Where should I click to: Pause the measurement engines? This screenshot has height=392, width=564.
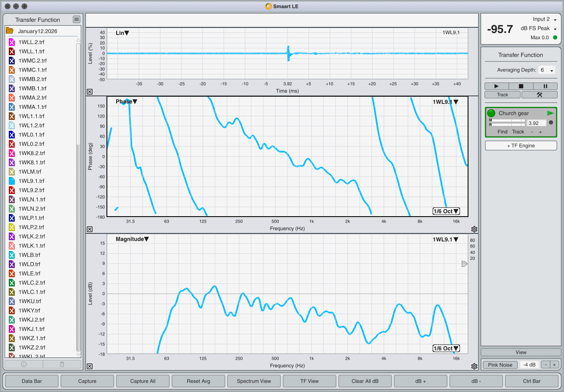(x=545, y=86)
